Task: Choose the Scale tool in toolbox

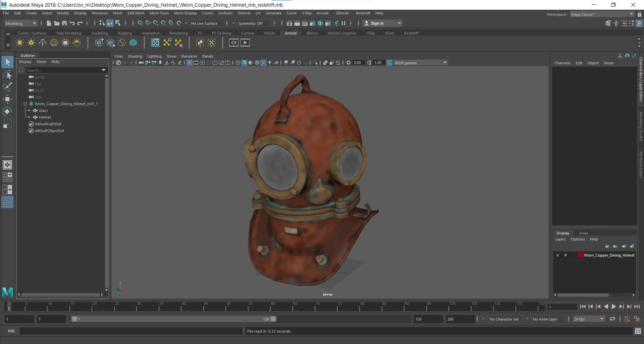Action: tap(7, 124)
